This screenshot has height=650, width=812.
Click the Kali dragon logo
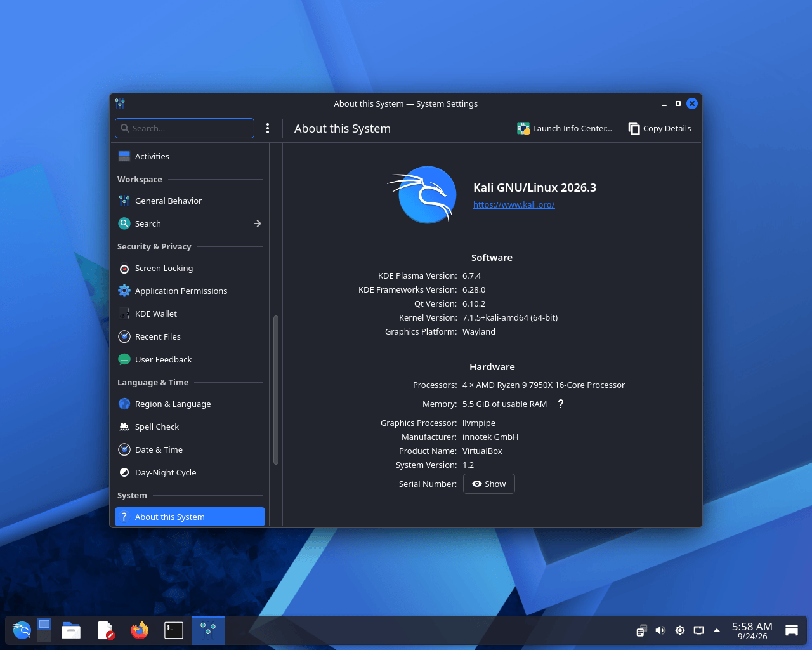click(422, 194)
